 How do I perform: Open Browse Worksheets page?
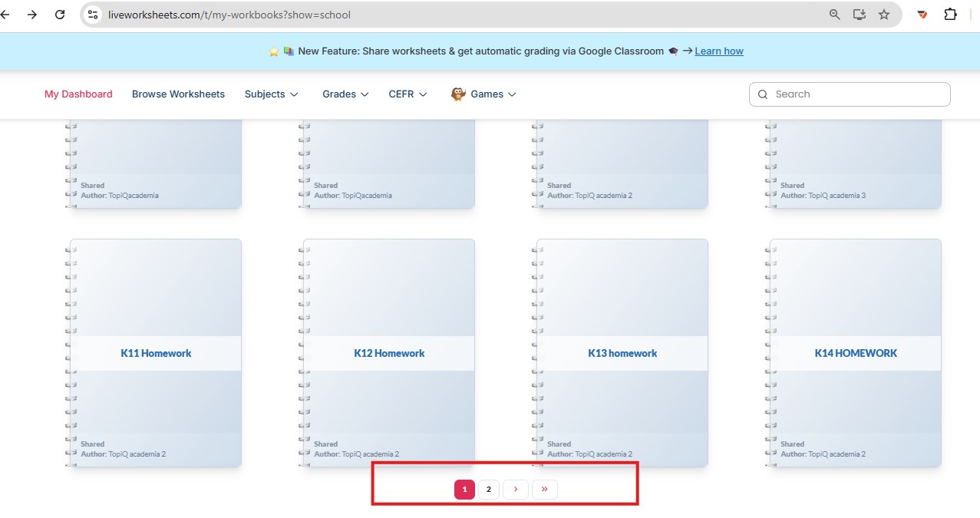click(178, 94)
